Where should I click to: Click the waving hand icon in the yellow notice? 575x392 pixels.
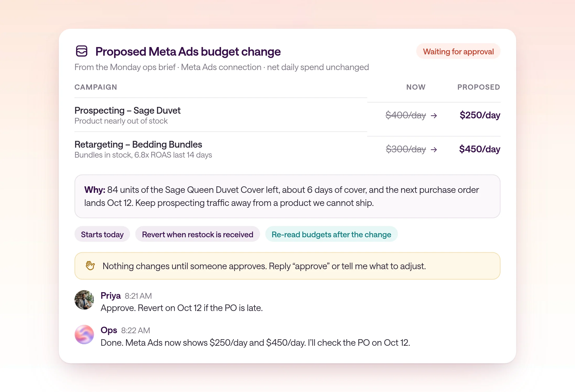90,266
